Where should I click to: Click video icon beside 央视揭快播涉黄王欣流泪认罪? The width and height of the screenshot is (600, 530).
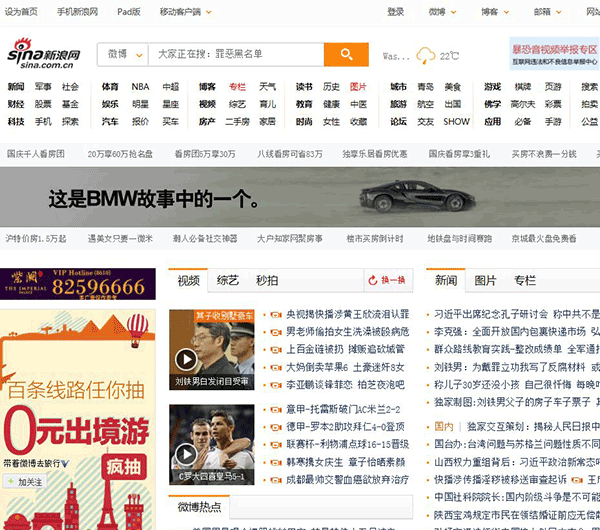click(x=276, y=315)
